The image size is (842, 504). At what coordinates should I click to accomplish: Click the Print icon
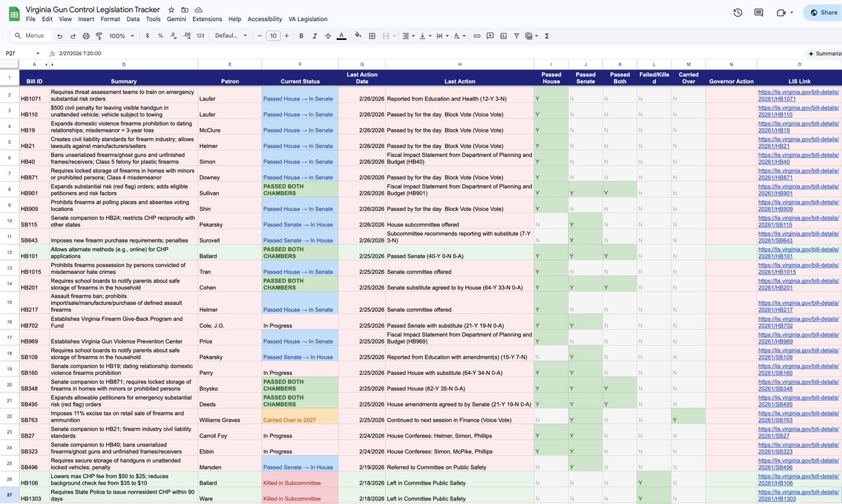(86, 36)
